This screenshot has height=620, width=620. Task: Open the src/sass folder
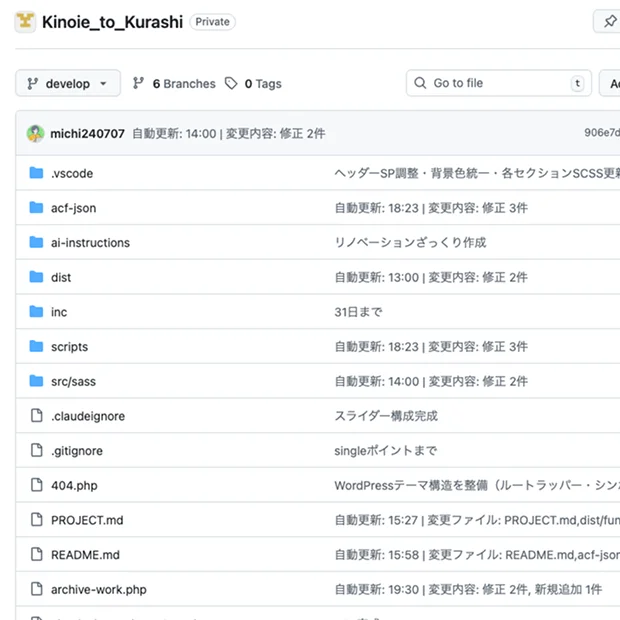(73, 382)
